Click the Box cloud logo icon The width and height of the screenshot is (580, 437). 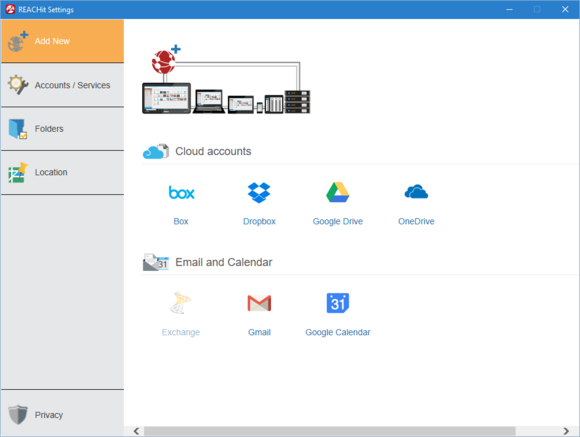[181, 192]
